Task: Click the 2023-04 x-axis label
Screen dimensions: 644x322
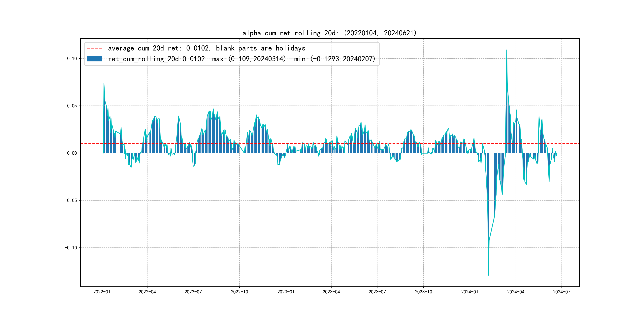Action: [331, 292]
